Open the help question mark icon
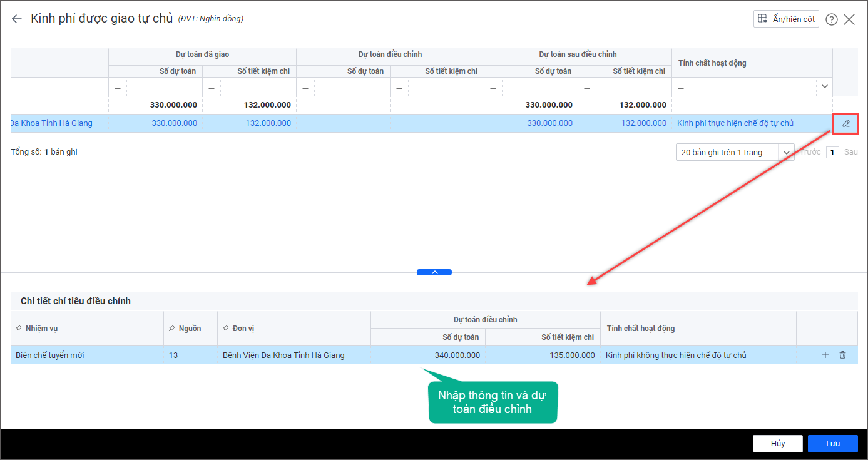 coord(832,19)
